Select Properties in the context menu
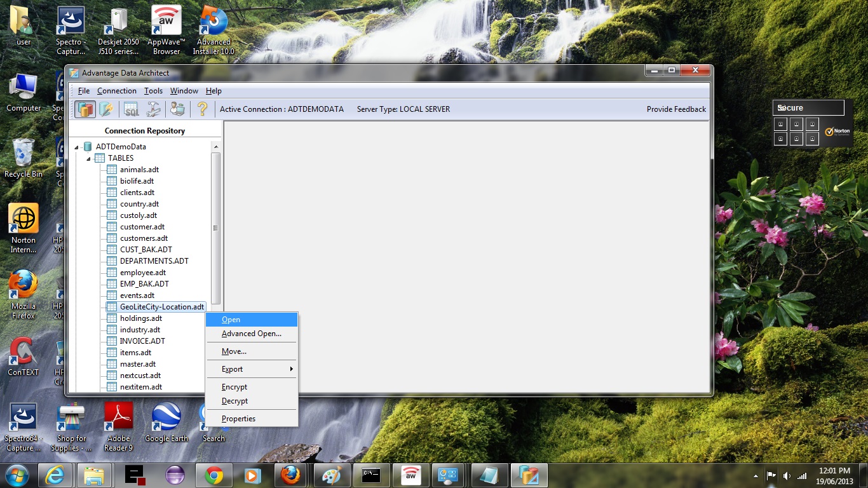This screenshot has height=488, width=868. pyautogui.click(x=238, y=419)
